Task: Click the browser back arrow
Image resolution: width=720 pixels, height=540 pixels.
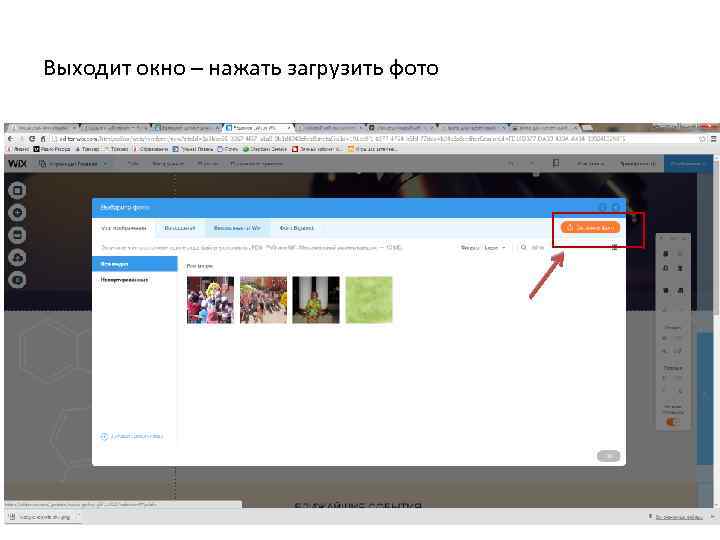Action: [11, 139]
